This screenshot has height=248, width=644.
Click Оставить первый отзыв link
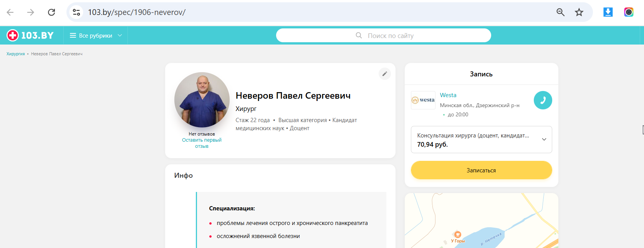tap(202, 143)
